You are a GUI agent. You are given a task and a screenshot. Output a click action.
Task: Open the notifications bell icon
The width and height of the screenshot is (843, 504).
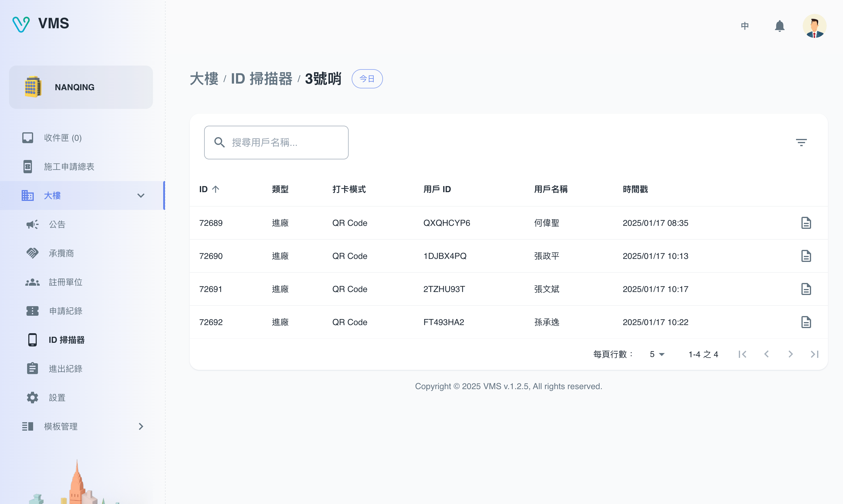(779, 26)
